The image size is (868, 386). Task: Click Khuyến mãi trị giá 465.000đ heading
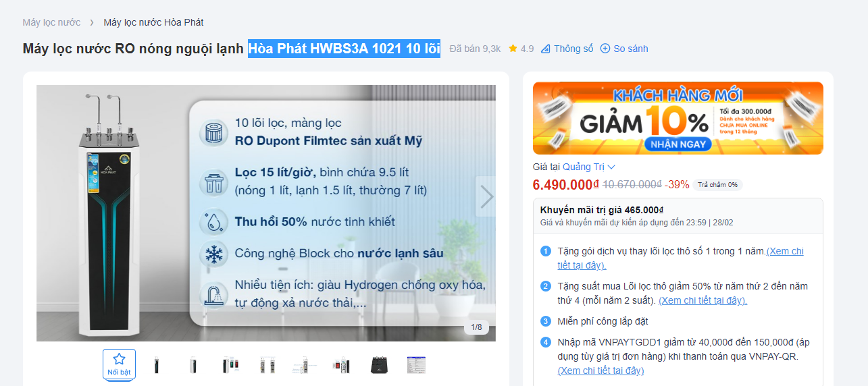tap(602, 210)
